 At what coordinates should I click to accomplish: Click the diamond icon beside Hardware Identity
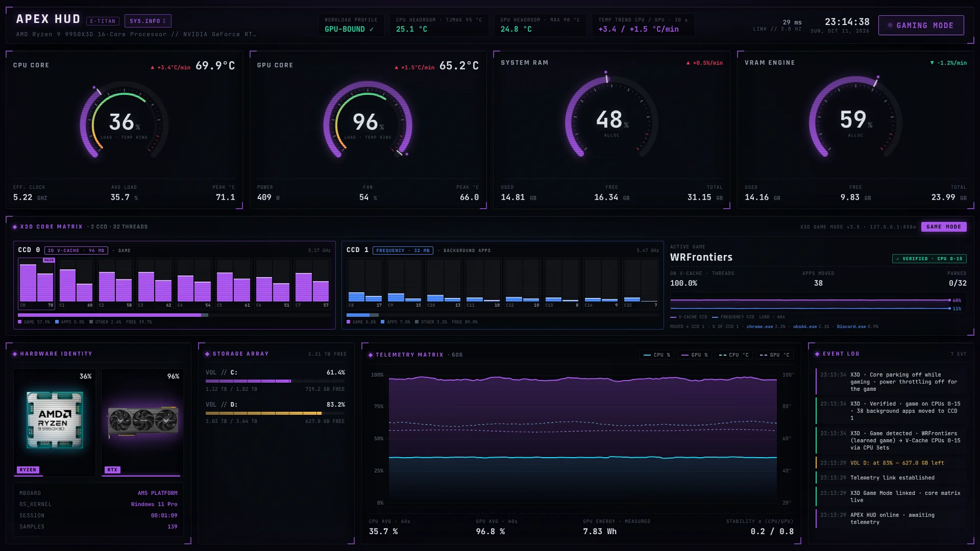pos(15,354)
